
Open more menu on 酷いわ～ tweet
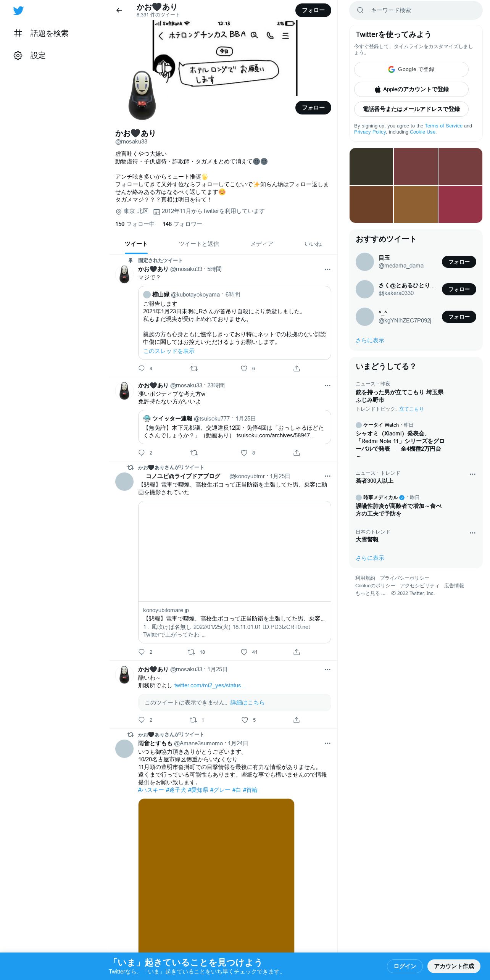[x=327, y=669]
